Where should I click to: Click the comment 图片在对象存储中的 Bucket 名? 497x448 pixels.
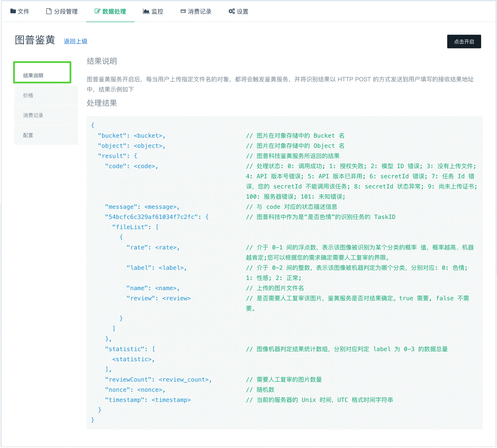[295, 136]
